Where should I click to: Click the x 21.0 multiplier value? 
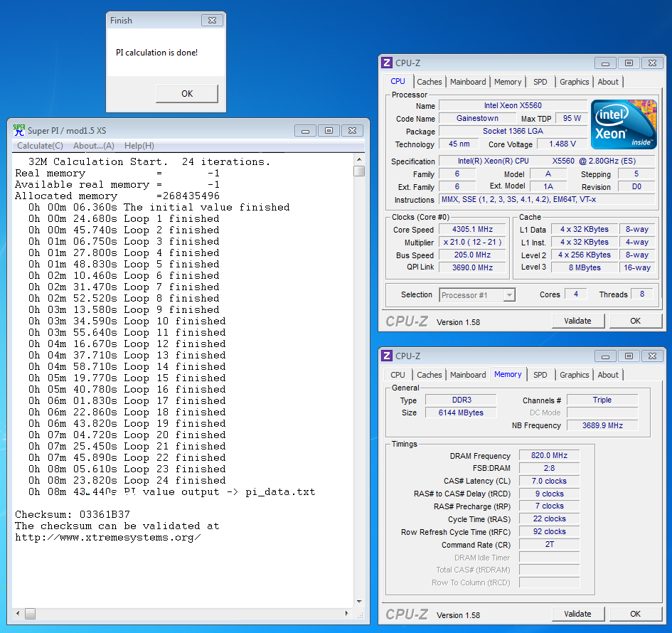click(x=472, y=242)
